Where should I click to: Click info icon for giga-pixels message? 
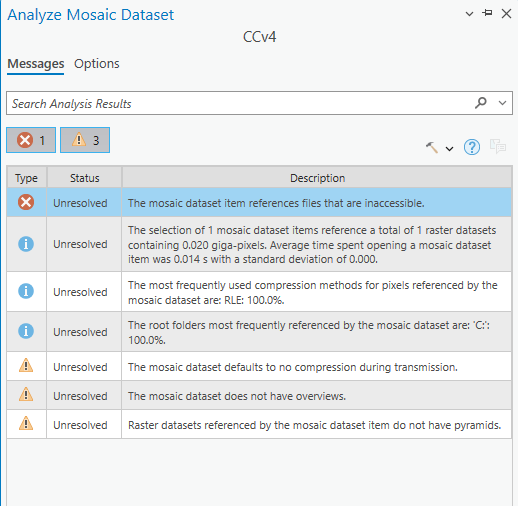26,244
